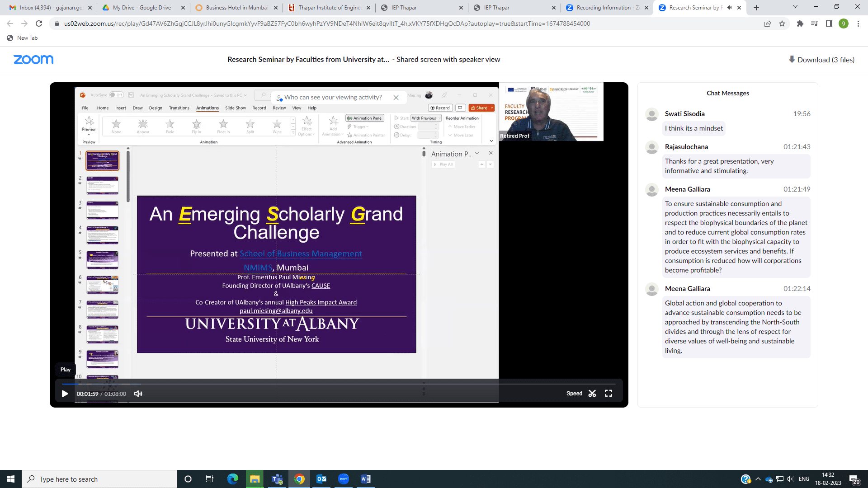Open File Explorer from taskbar
Viewport: 868px width, 488px height.
click(x=255, y=479)
